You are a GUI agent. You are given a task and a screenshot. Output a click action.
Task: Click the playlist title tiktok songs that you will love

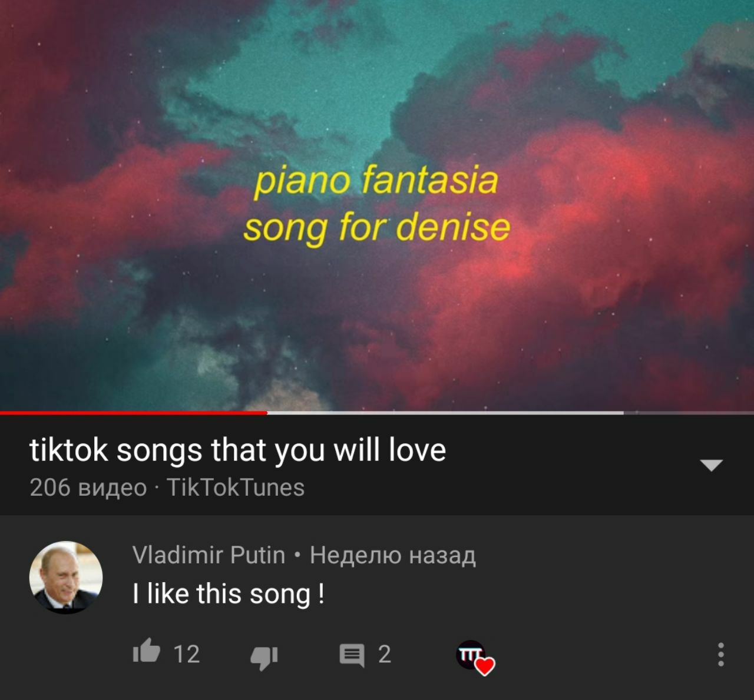point(238,450)
